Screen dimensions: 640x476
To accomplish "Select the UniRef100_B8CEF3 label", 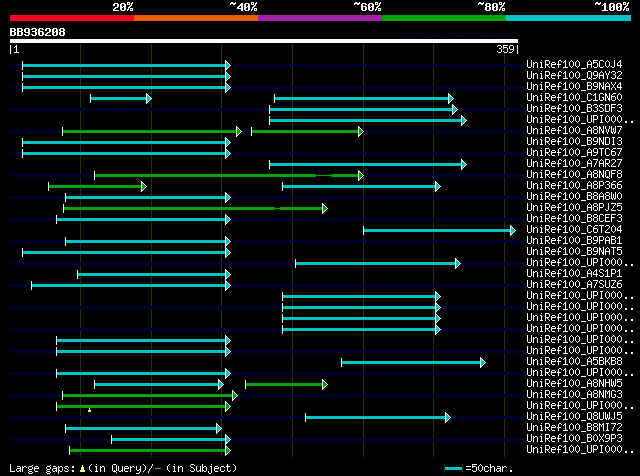I will click(574, 218).
